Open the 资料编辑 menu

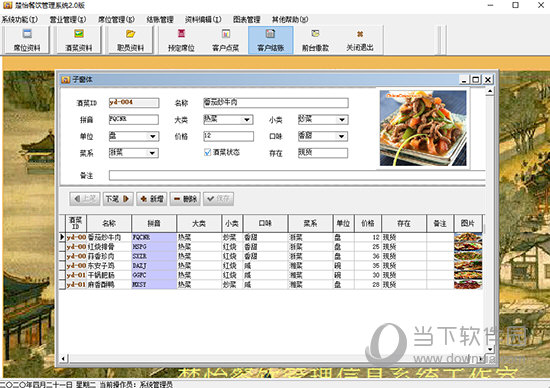click(x=203, y=19)
